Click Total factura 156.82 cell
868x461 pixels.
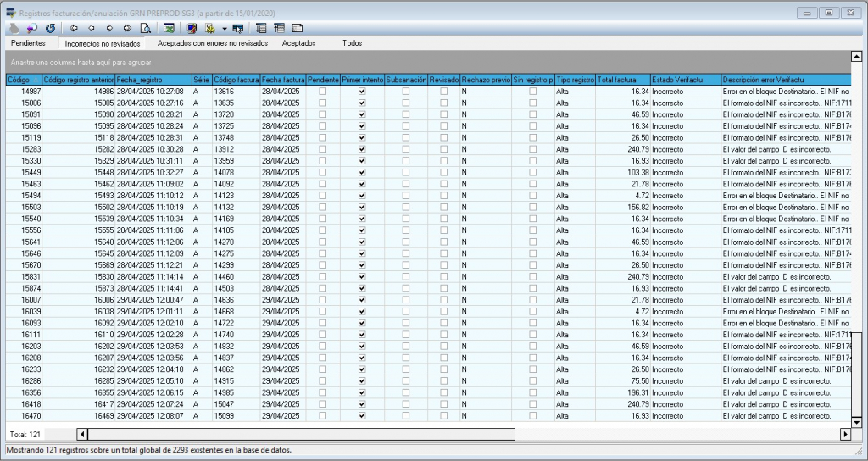pos(623,208)
